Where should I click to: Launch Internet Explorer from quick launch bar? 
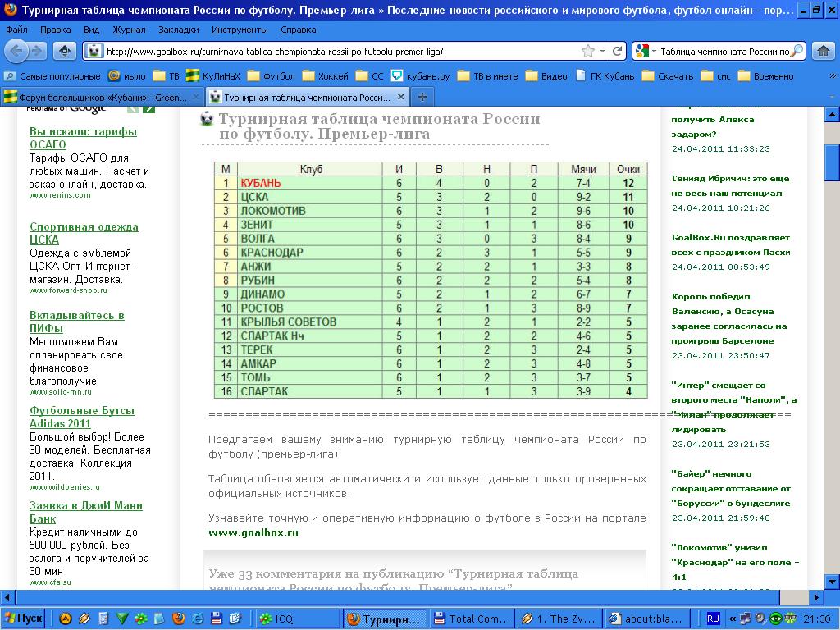(198, 619)
